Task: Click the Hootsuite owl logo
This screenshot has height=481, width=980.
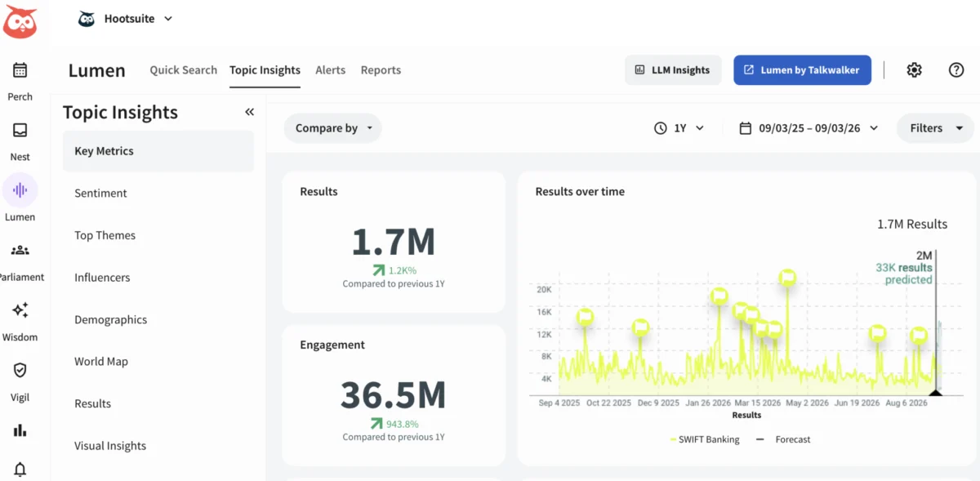Action: [x=20, y=20]
